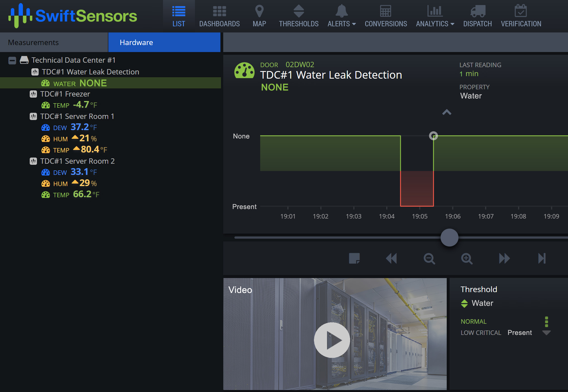Click the red Present region on the chart

[417, 189]
